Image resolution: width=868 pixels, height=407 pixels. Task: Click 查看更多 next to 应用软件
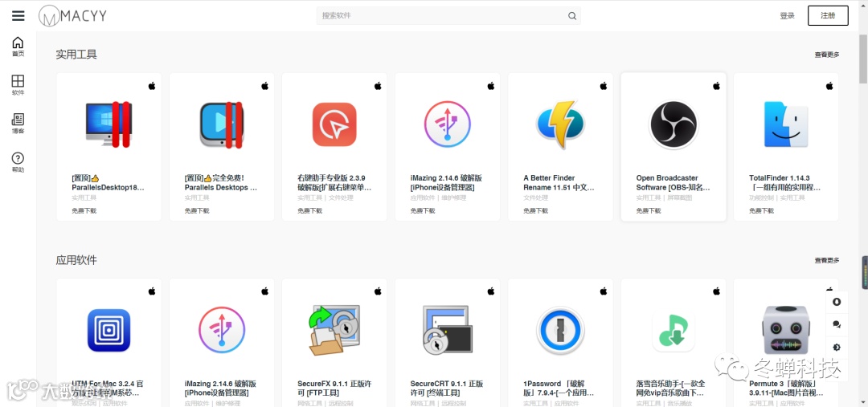(x=826, y=260)
